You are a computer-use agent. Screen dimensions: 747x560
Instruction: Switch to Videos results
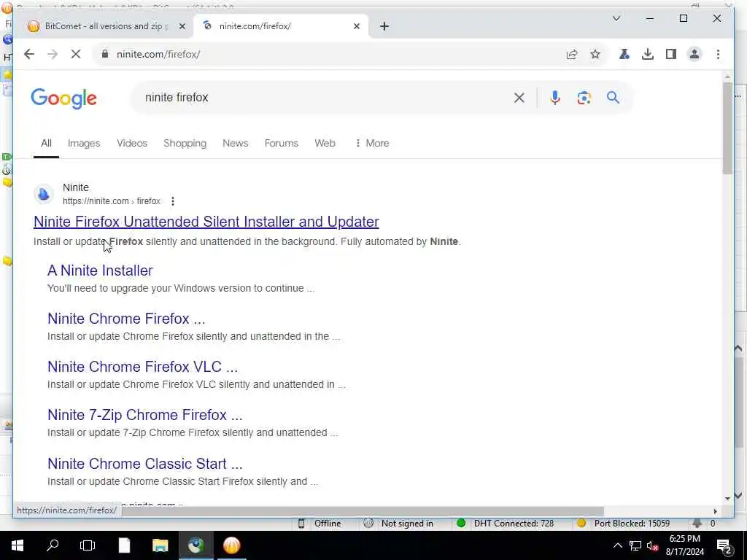click(132, 144)
